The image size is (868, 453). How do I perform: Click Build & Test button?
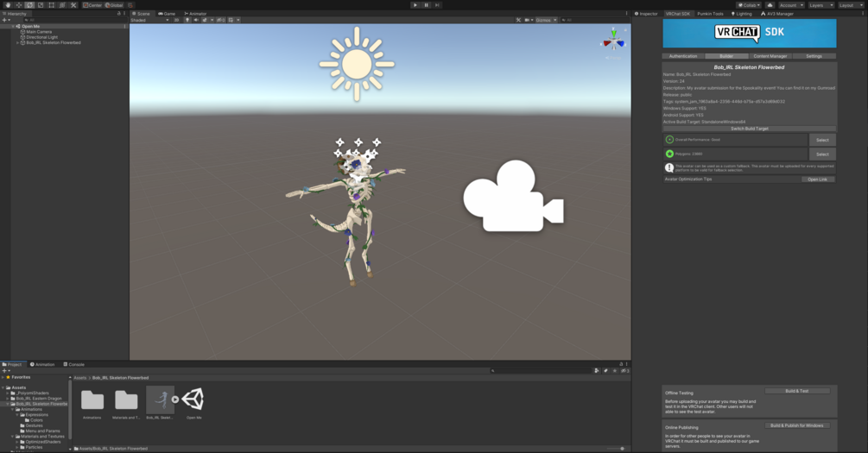tap(797, 391)
